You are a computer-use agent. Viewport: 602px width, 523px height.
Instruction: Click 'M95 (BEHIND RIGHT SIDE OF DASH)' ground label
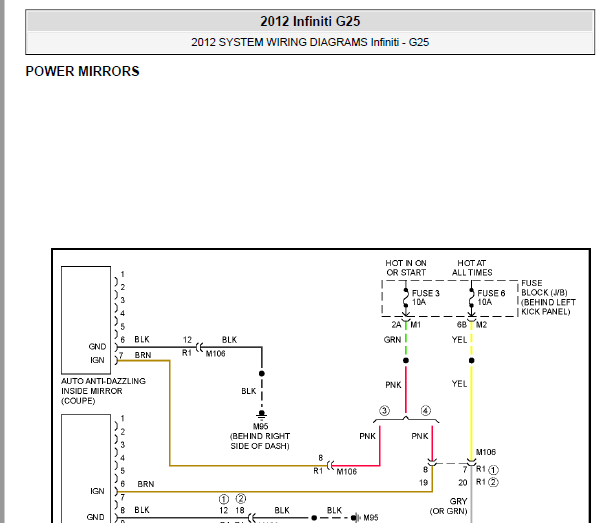[260, 436]
